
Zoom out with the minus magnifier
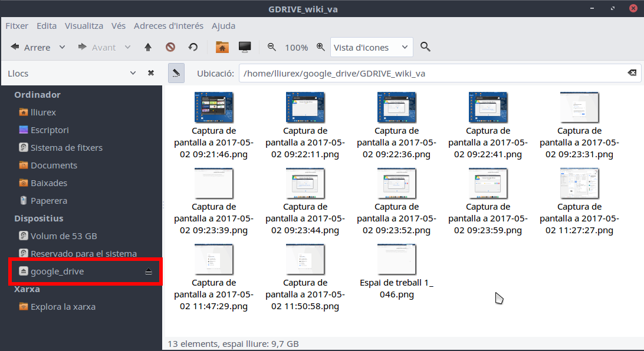coord(272,47)
